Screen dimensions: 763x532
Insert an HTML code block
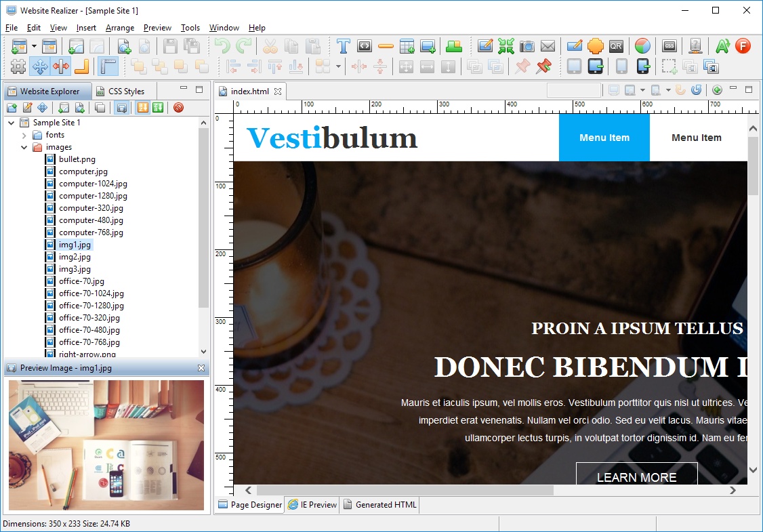pyautogui.click(x=365, y=46)
